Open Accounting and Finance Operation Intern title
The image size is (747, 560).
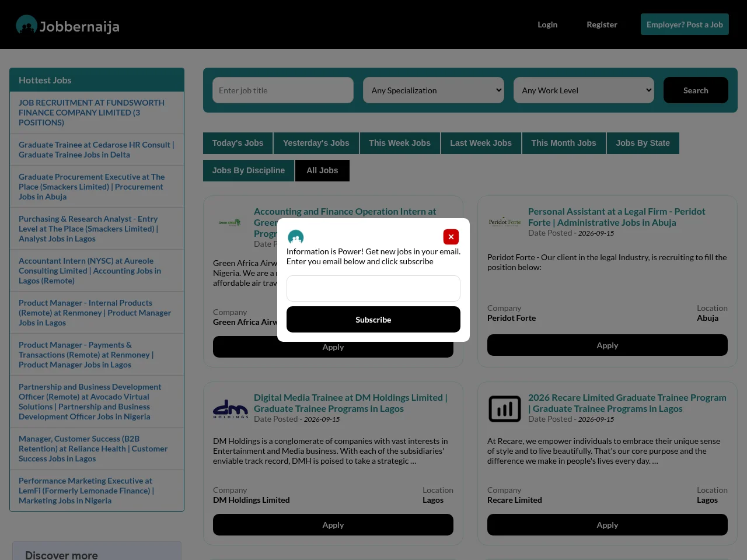pyautogui.click(x=345, y=211)
